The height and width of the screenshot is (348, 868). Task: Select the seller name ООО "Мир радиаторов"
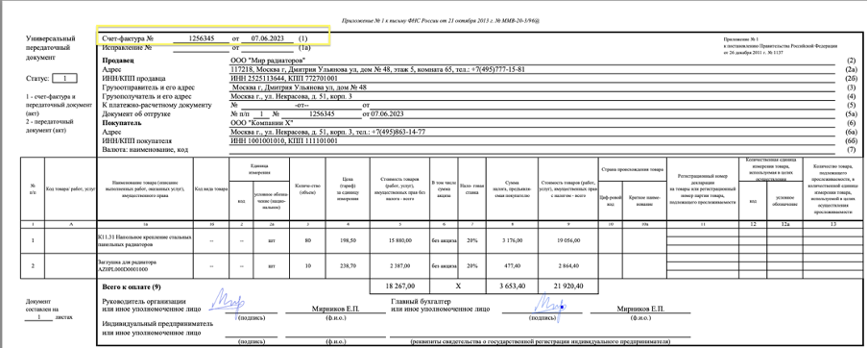point(267,60)
